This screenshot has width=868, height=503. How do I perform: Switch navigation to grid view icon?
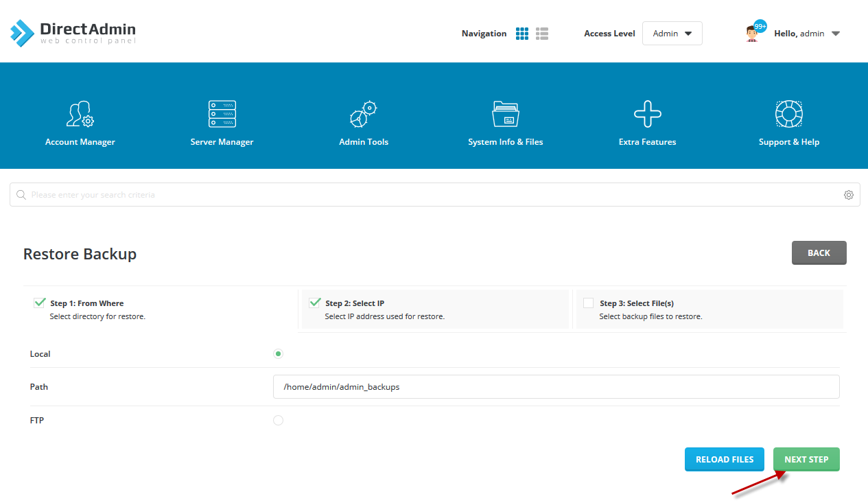coord(522,34)
